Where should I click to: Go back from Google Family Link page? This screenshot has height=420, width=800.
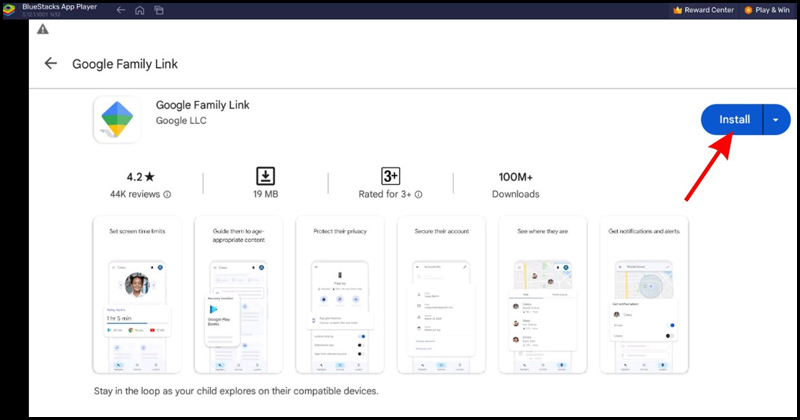[51, 63]
